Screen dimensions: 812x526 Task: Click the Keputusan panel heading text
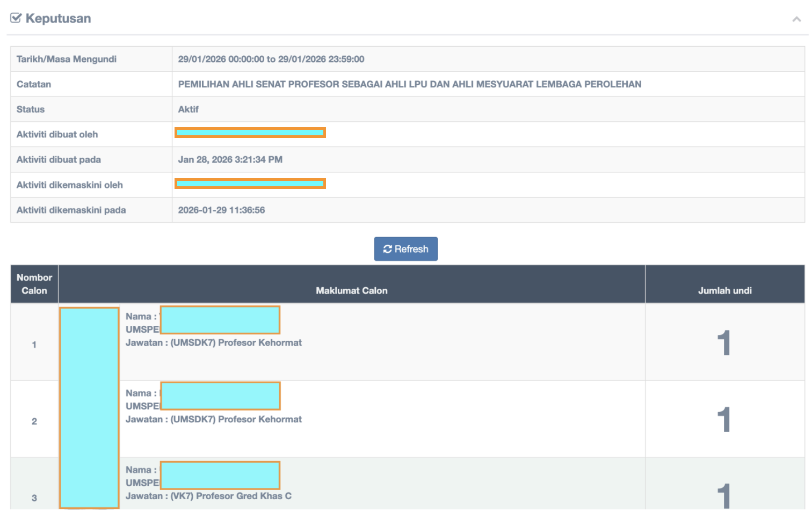[58, 18]
